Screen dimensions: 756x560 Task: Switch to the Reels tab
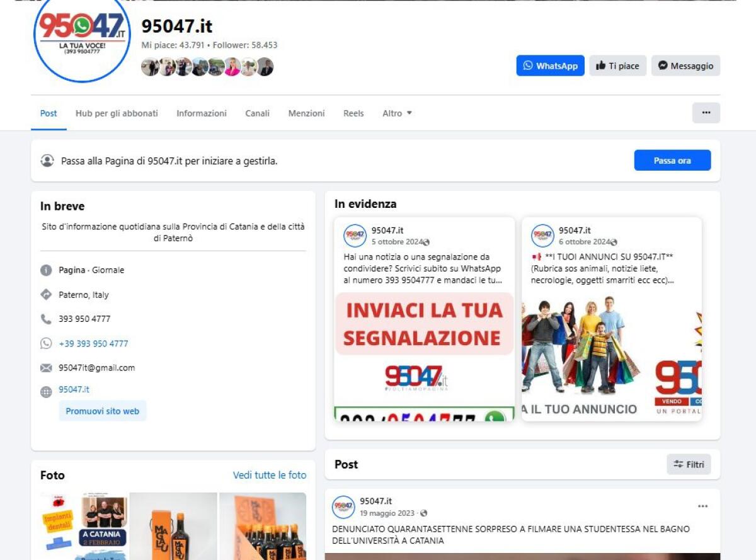[x=353, y=113]
